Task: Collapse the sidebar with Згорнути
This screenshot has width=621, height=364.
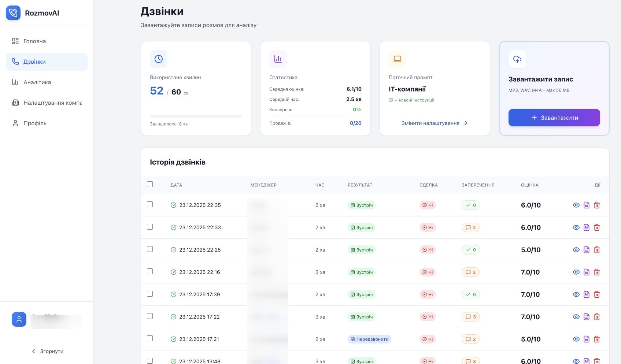Action: pyautogui.click(x=47, y=351)
